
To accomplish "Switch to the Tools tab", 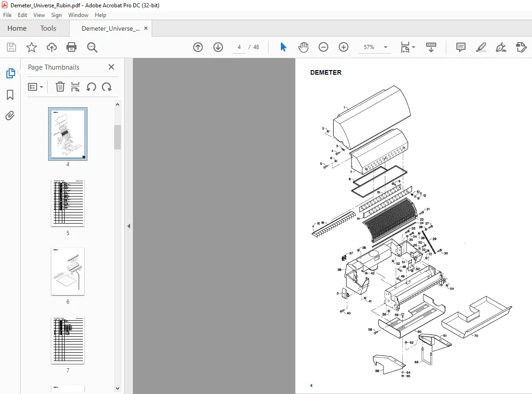I will (48, 28).
